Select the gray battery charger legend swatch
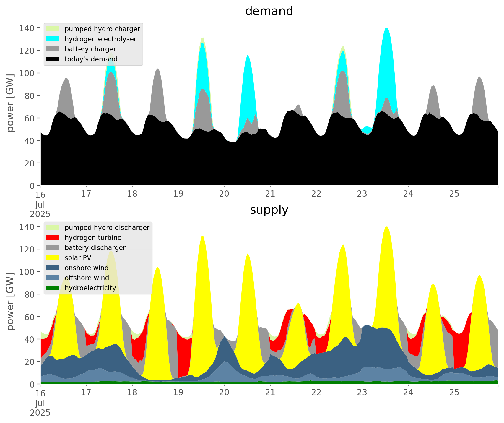This screenshot has height=423, width=504. coord(53,49)
